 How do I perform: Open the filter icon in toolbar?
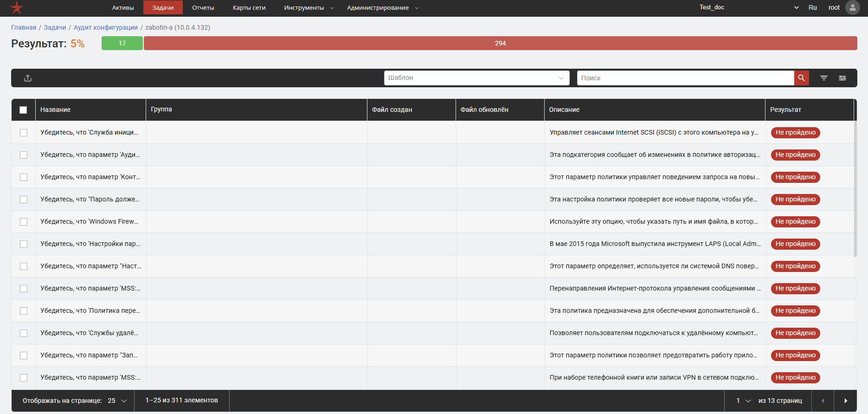(x=823, y=78)
